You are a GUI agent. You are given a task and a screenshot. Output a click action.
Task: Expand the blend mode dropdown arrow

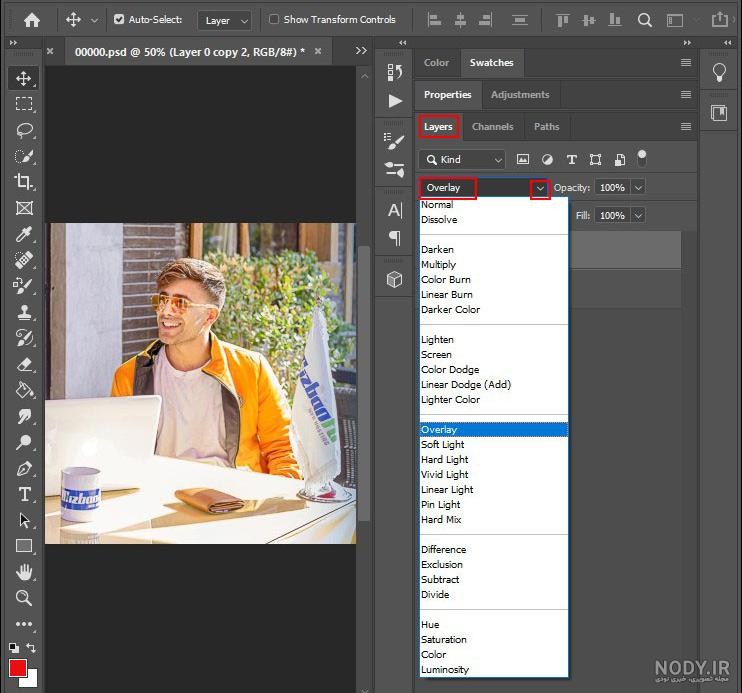click(x=540, y=188)
